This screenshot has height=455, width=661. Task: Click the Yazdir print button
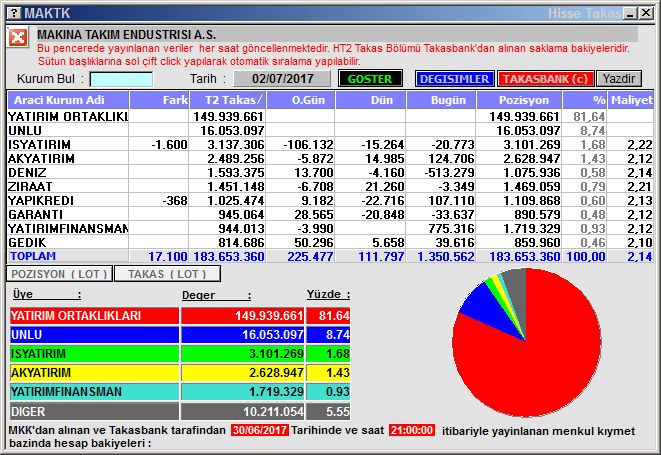(619, 79)
